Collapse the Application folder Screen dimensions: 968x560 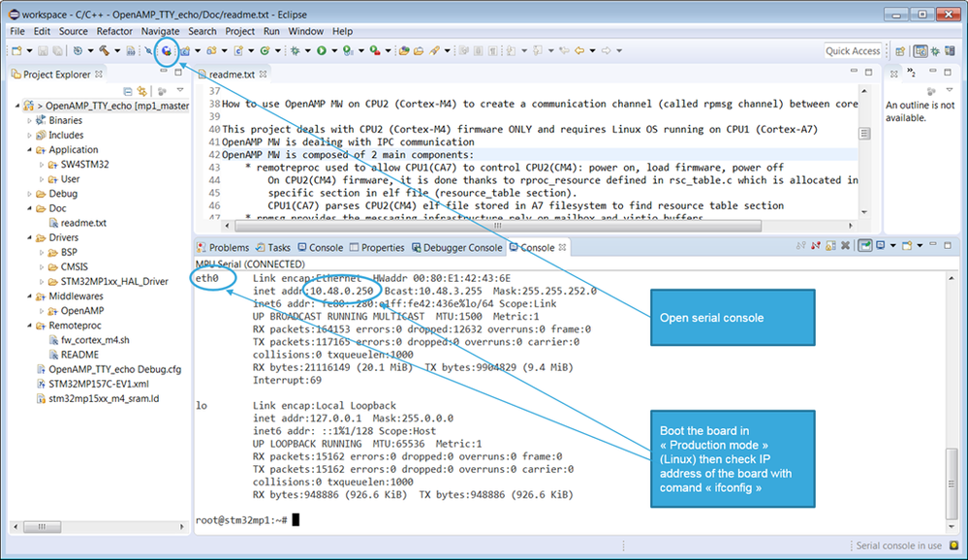[x=29, y=150]
